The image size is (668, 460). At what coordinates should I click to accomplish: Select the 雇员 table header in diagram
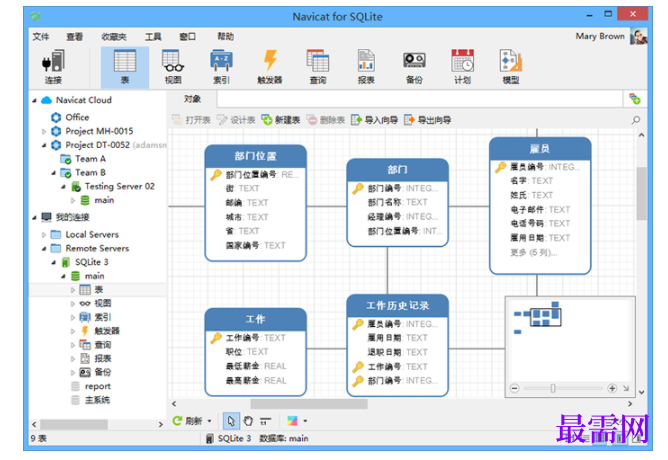point(540,149)
